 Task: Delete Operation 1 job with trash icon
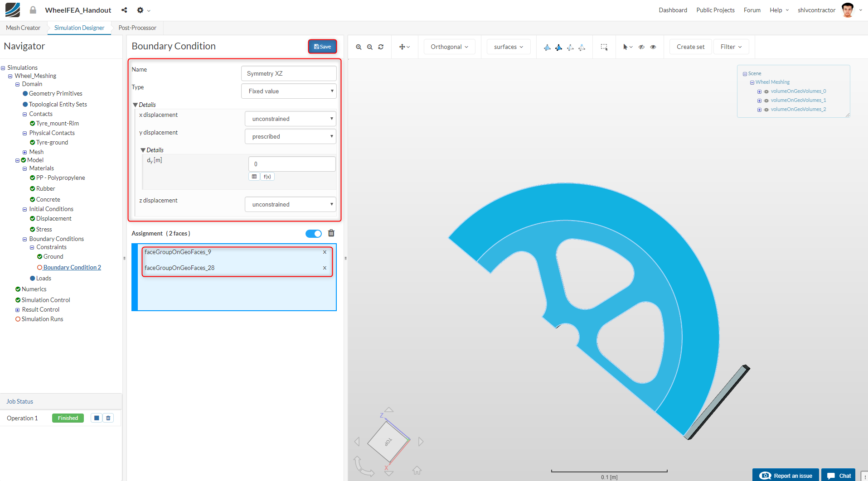(x=108, y=418)
